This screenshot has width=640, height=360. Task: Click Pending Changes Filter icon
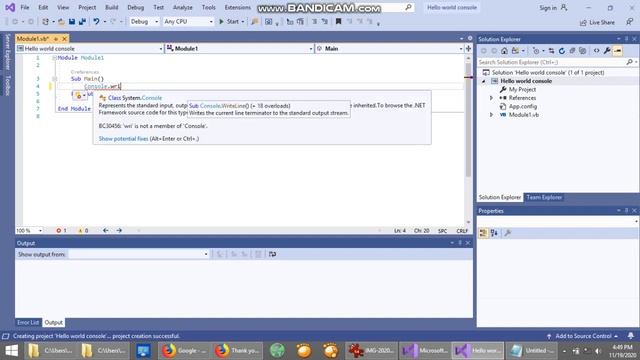tap(536, 51)
